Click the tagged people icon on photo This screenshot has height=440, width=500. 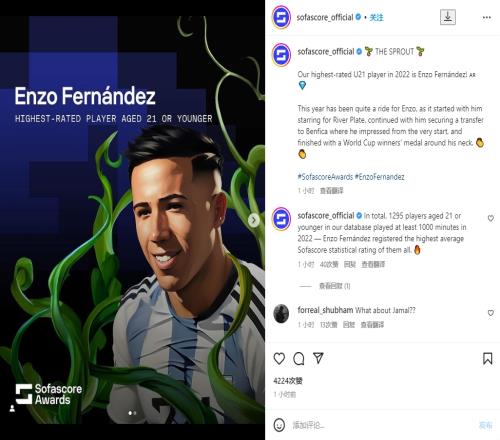point(12,408)
